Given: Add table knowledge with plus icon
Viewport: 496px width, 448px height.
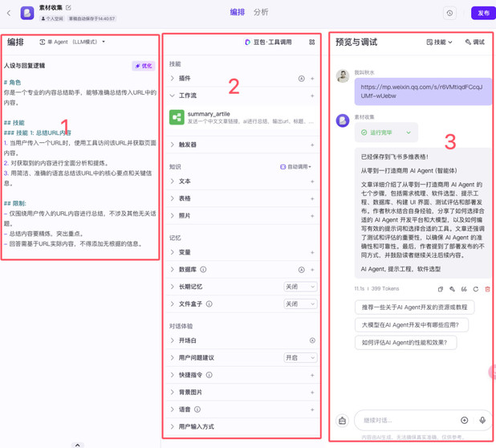Looking at the screenshot, I should point(312,198).
